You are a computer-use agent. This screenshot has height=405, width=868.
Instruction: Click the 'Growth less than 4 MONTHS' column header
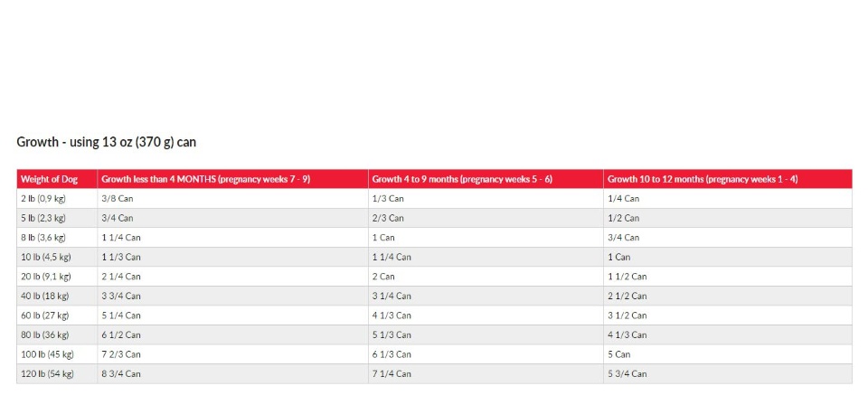pos(205,179)
